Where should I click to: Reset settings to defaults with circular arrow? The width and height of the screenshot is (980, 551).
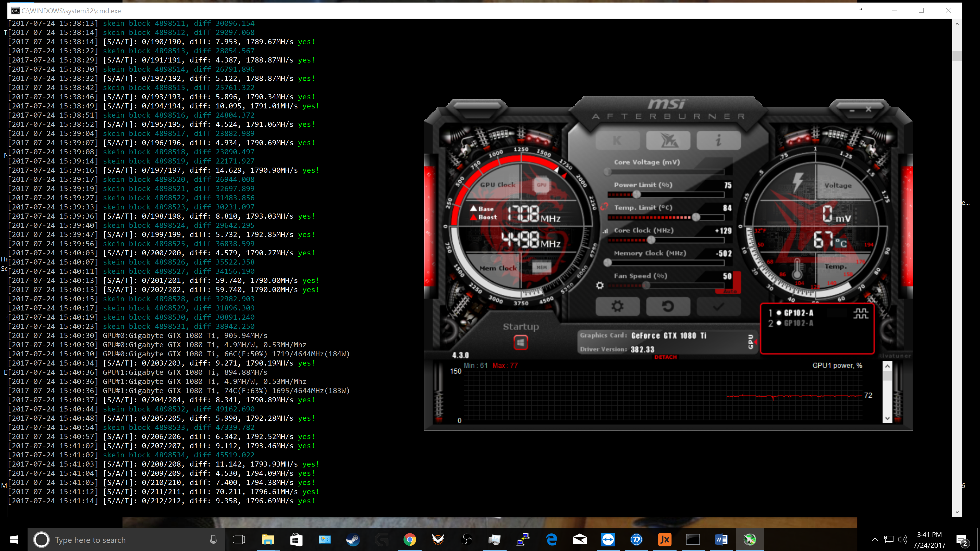pos(668,306)
